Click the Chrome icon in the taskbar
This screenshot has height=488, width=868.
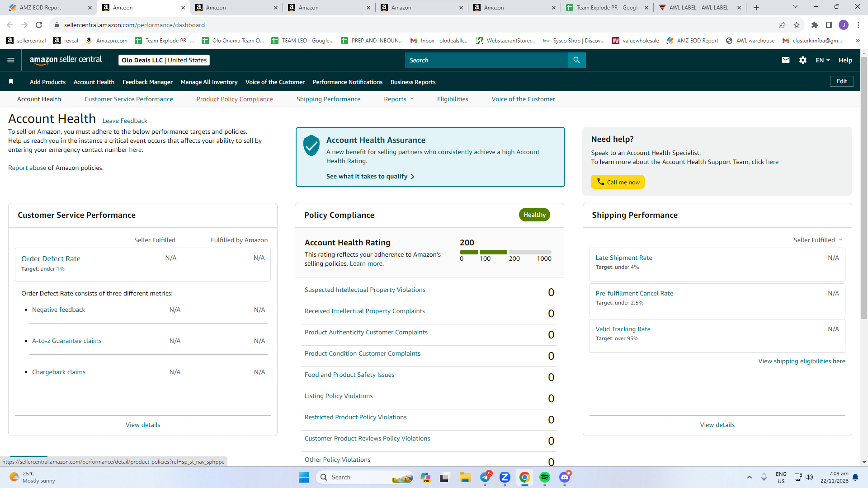[524, 477]
